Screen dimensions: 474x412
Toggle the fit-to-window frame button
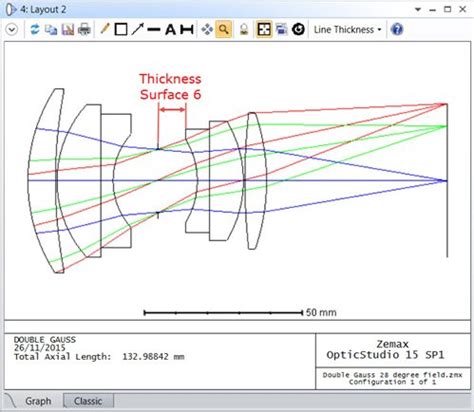(264, 29)
